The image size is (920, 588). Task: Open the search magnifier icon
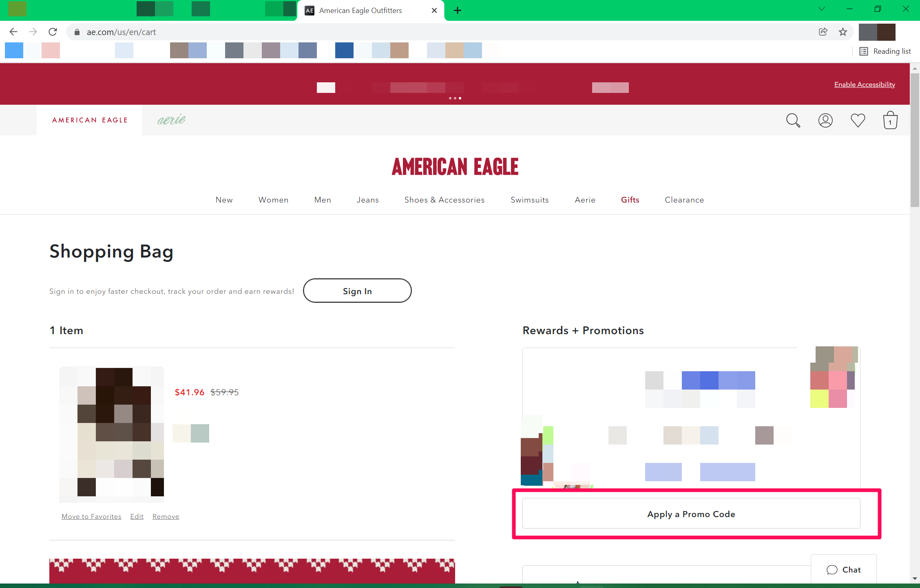(793, 120)
